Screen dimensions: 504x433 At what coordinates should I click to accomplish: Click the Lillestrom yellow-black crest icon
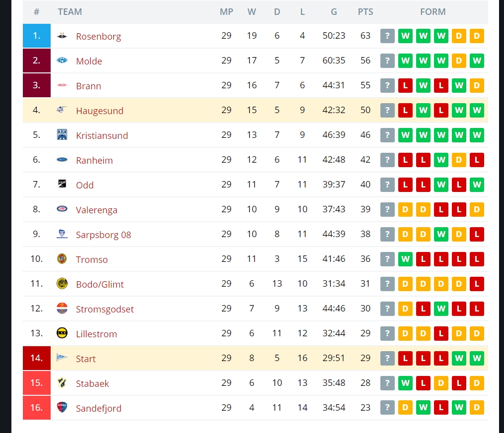point(62,333)
